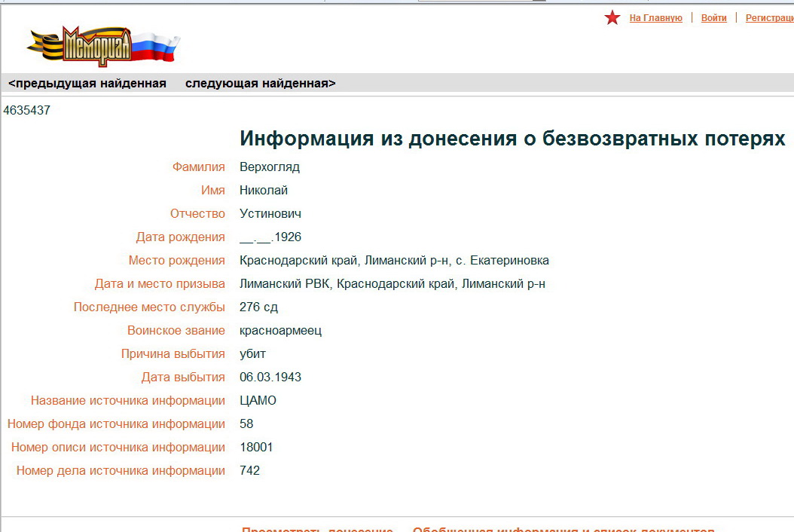Go to предыдущая найденная record

point(87,84)
